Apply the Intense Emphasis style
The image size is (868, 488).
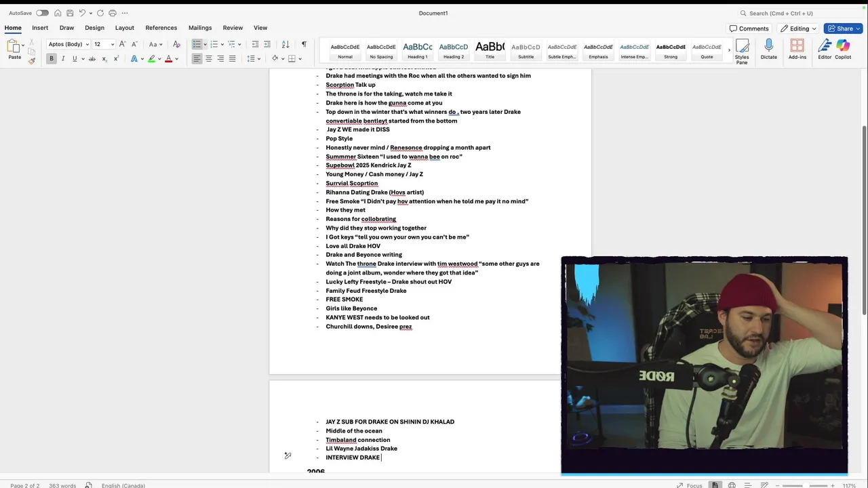(x=634, y=49)
